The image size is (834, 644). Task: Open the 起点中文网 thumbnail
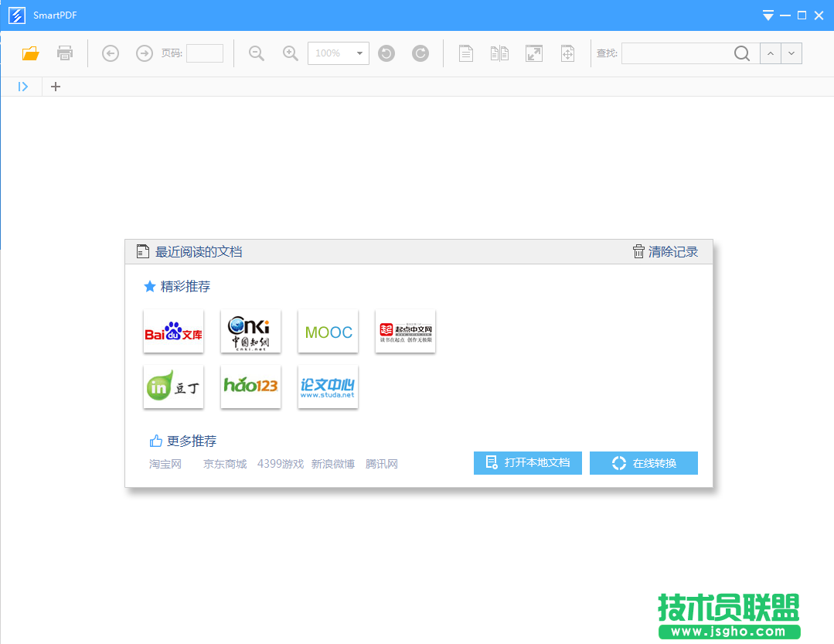[405, 331]
